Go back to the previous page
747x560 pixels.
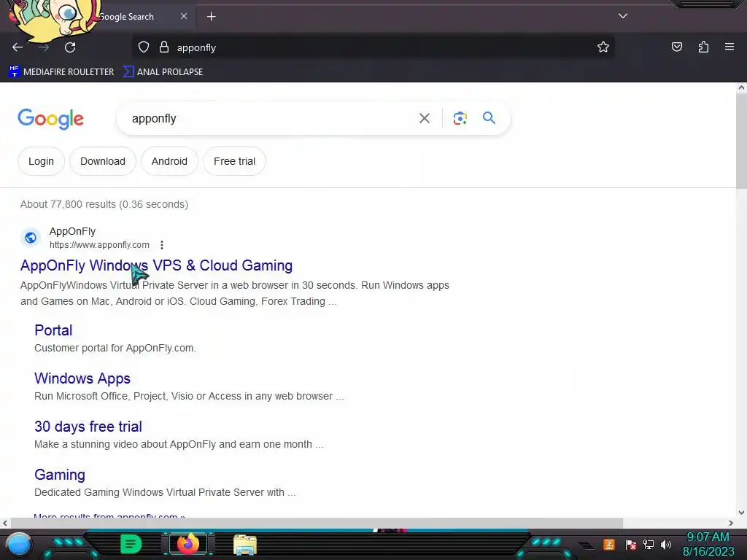point(18,47)
